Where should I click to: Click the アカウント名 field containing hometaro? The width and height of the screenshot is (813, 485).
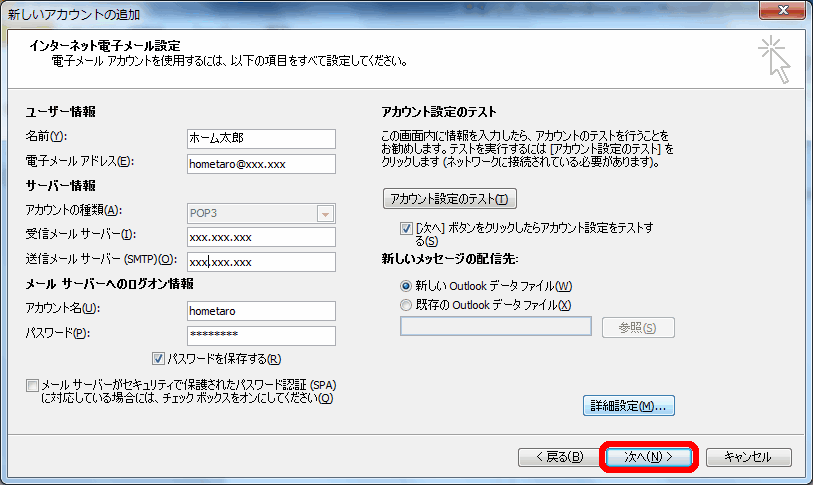pos(261,311)
